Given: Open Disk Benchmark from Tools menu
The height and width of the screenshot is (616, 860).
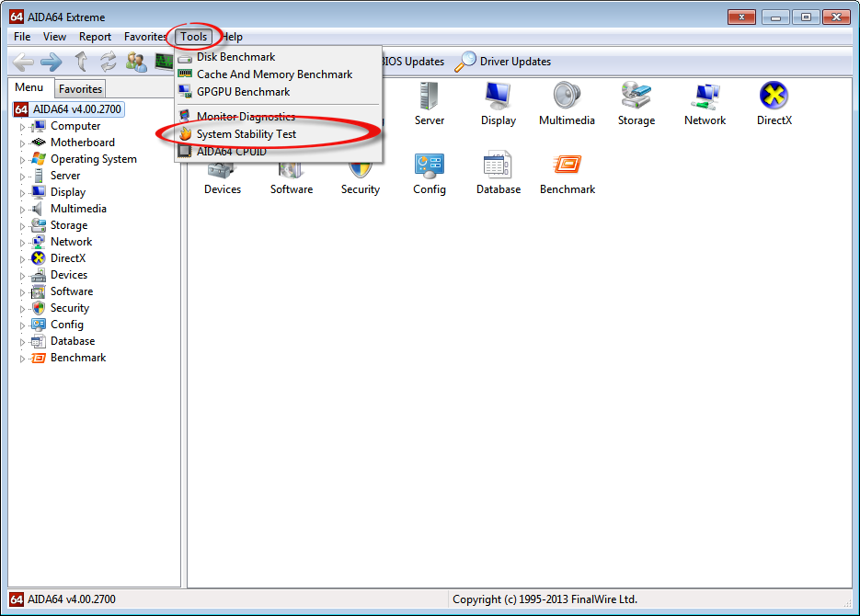Looking at the screenshot, I should [x=235, y=57].
